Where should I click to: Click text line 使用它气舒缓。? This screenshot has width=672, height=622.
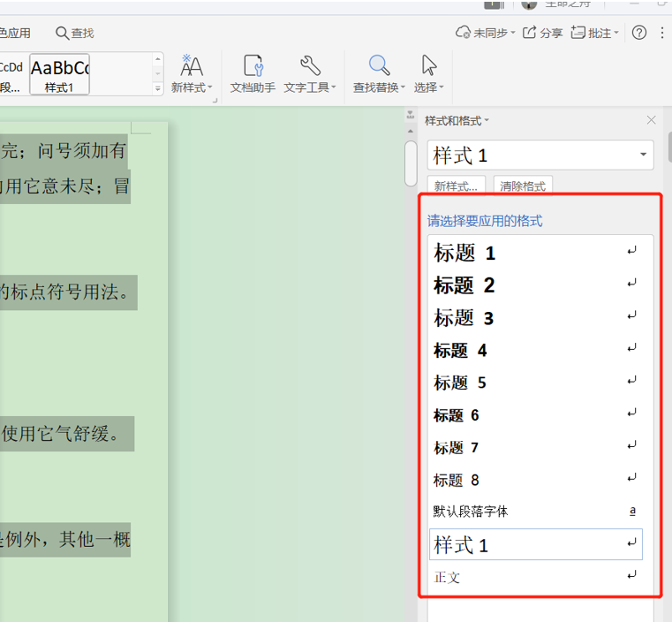tap(60, 434)
